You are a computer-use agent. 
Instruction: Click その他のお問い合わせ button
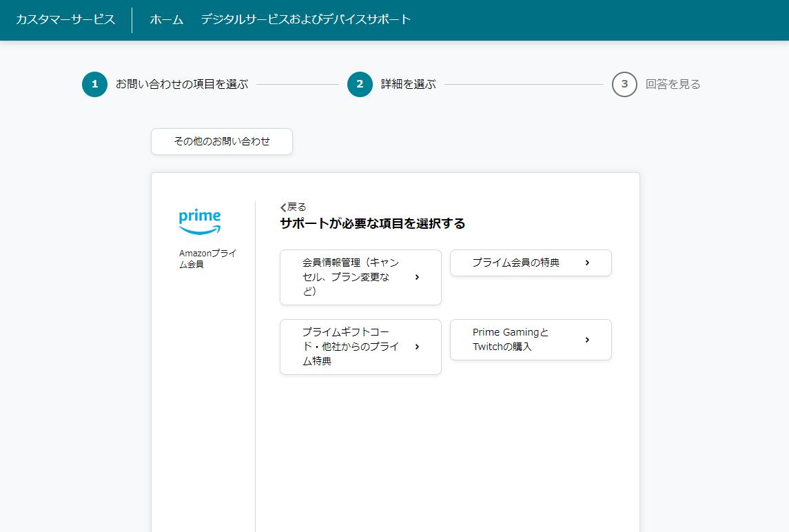(x=222, y=141)
